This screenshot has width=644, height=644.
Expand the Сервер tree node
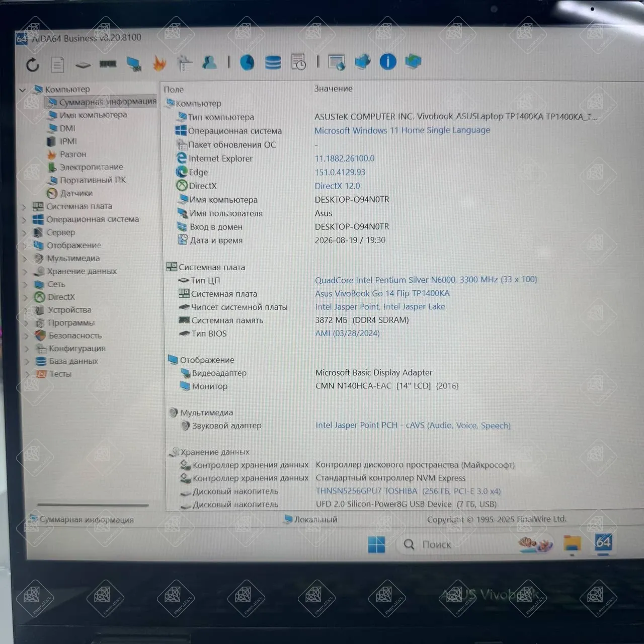(25, 233)
